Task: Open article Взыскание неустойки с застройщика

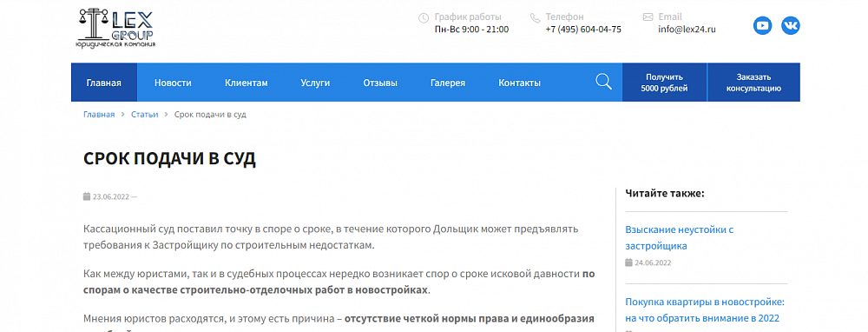Action: 680,238
